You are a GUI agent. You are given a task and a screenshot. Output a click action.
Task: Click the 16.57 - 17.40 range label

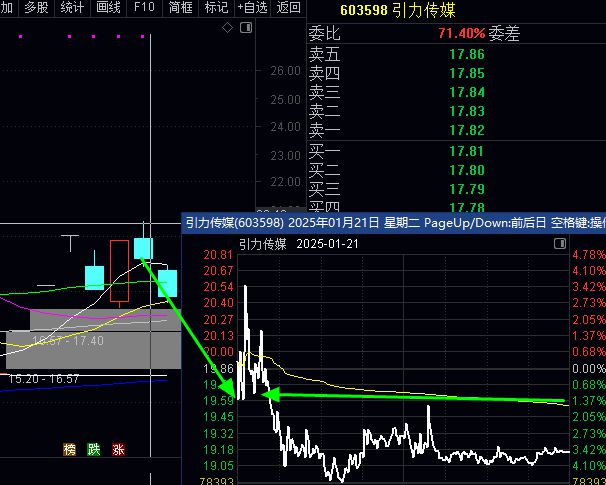click(x=68, y=341)
